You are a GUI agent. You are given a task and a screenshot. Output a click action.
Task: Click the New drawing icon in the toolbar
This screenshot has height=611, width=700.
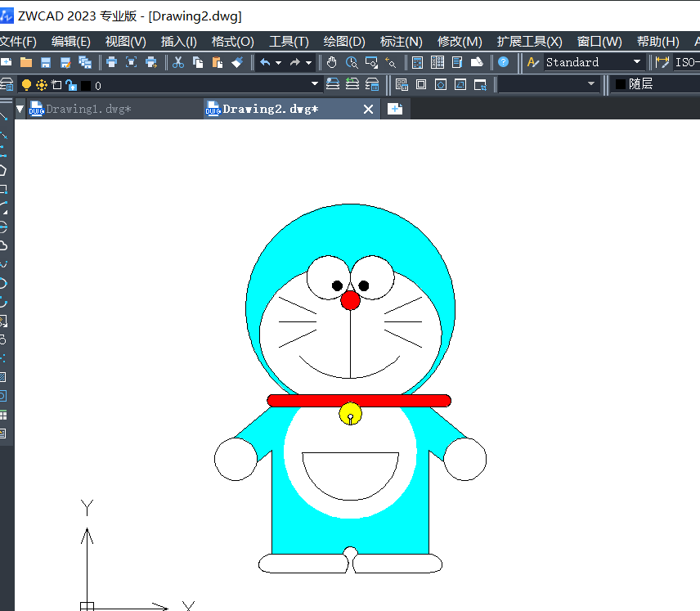pos(6,62)
